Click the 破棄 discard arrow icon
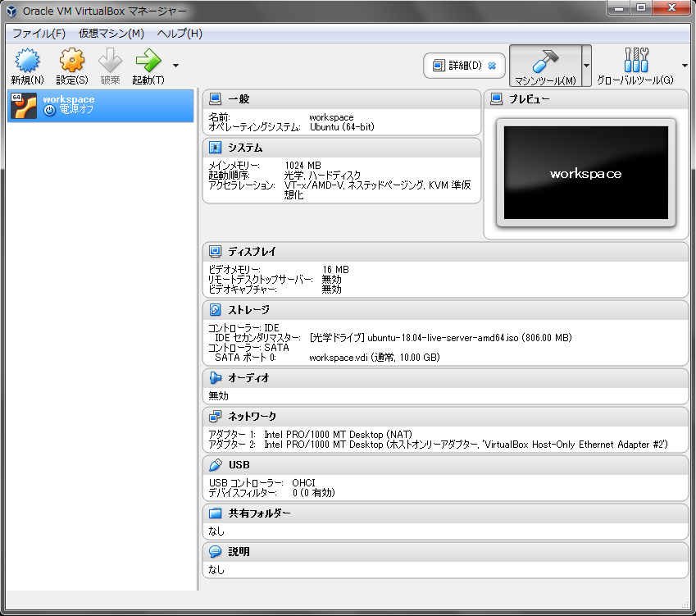This screenshot has width=696, height=616. [110, 61]
